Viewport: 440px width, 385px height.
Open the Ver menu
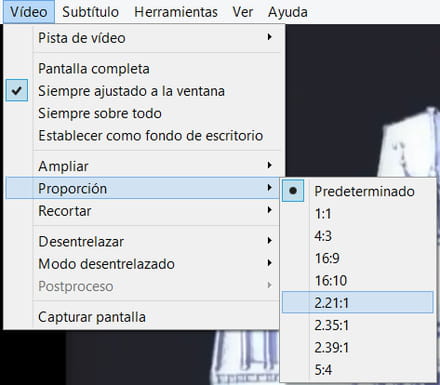pyautogui.click(x=243, y=12)
